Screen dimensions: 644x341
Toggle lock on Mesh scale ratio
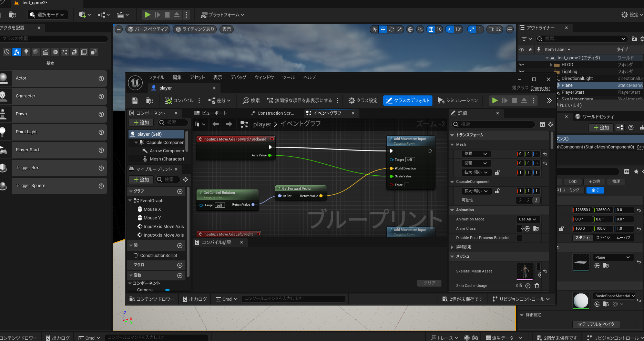(x=497, y=172)
